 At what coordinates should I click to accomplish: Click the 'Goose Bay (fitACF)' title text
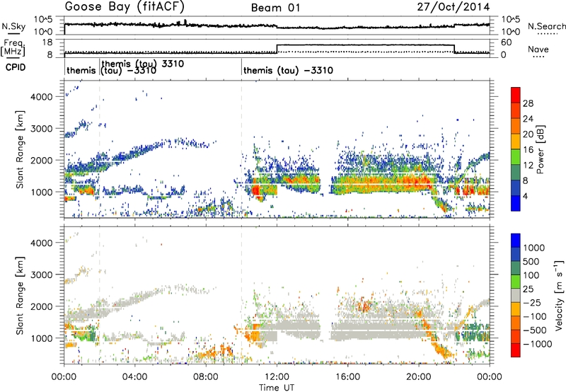127,7
